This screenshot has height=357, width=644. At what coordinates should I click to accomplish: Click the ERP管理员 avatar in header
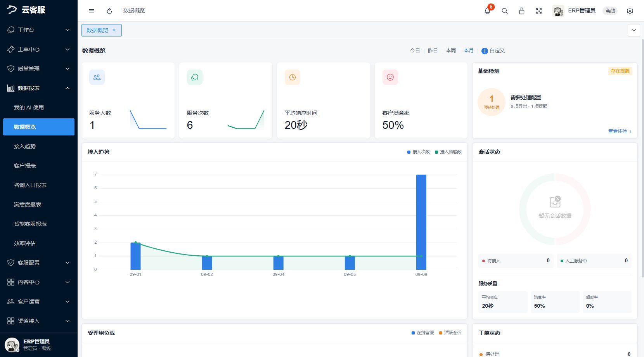click(558, 11)
